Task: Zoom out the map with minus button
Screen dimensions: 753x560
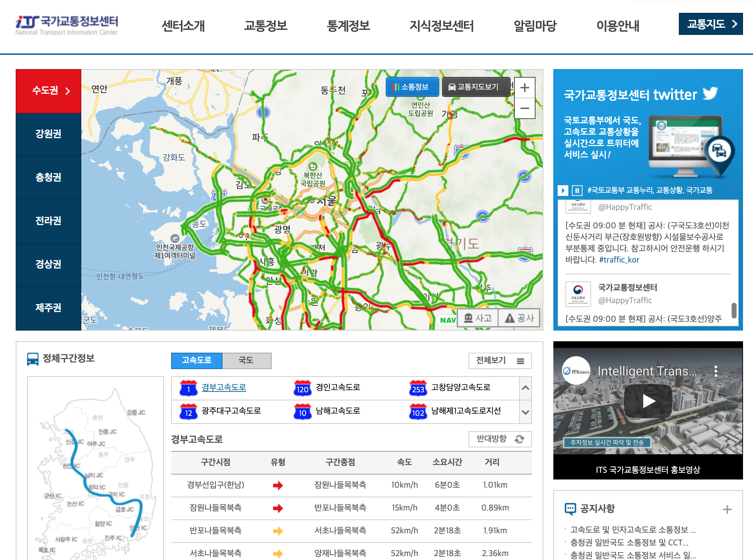Action: click(x=524, y=108)
